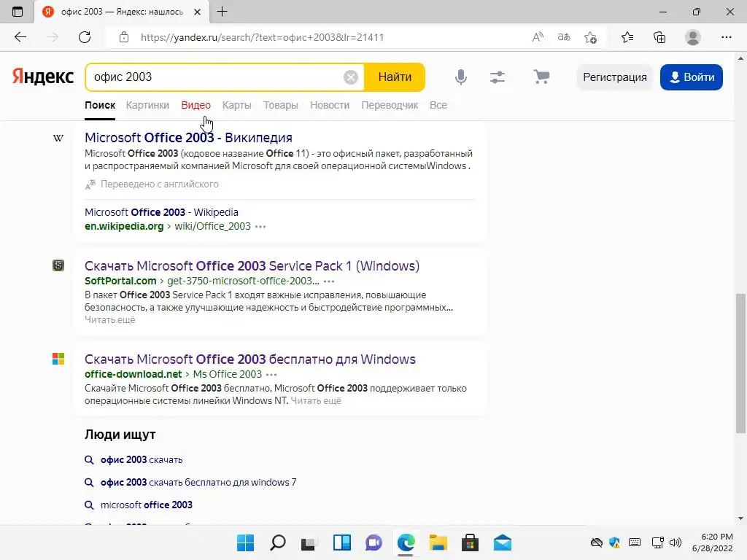Click the office-download.net green URL
This screenshot has width=747, height=560.
133,374
